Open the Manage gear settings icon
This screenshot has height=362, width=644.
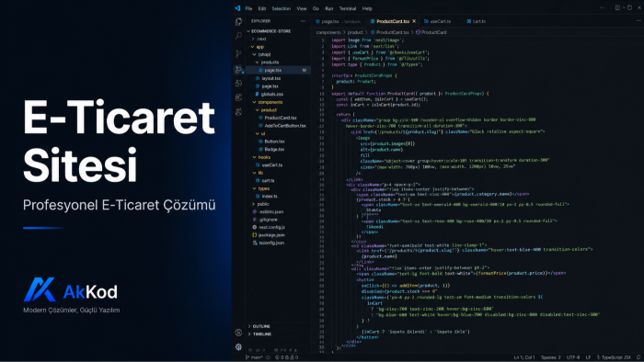238,347
